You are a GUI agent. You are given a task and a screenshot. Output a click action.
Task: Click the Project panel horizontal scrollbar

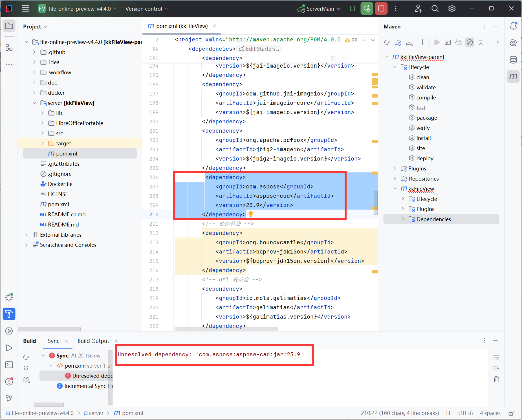point(49,329)
